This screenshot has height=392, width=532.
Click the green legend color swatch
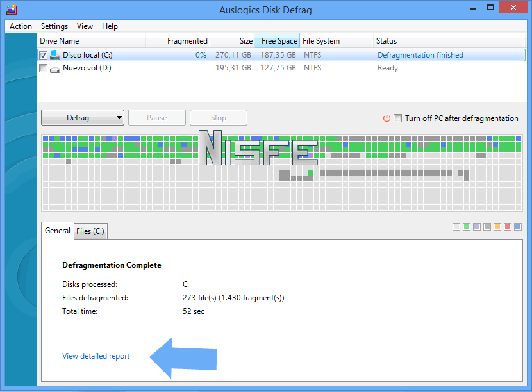467,227
